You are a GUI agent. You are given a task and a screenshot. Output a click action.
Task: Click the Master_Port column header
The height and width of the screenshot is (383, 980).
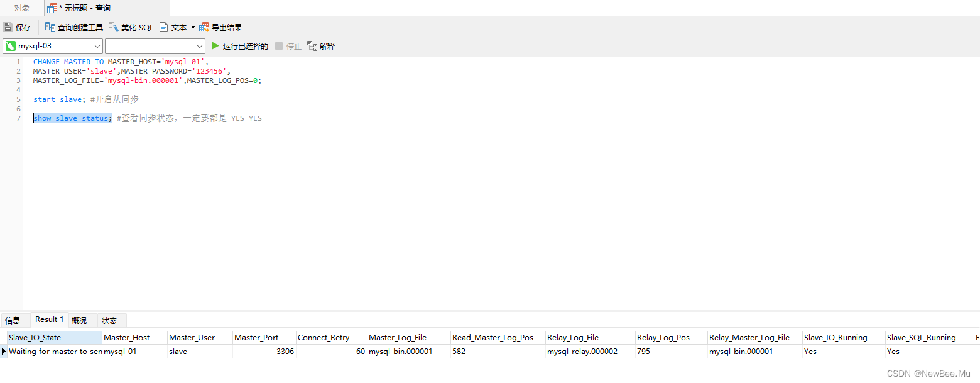[264, 338]
